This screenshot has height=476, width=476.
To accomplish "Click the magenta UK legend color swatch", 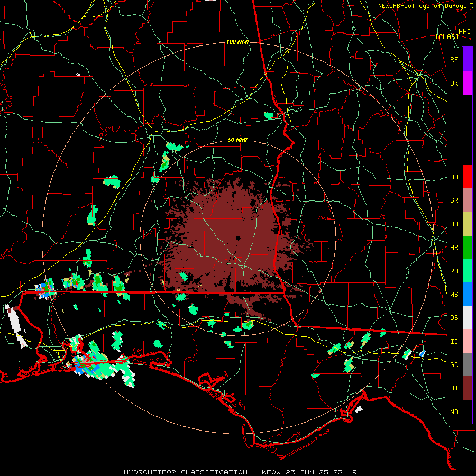I will (467, 83).
